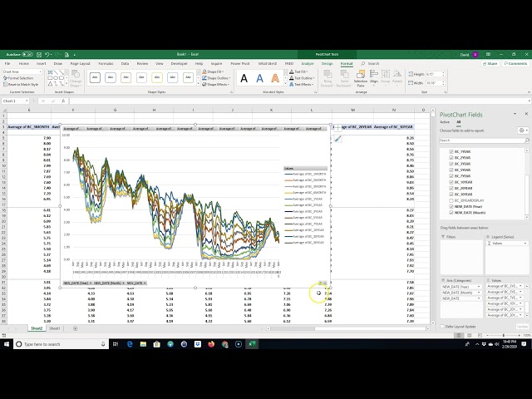This screenshot has height=399, width=532.
Task: Uncheck the BC_20YEAR field checkbox
Action: coord(451,189)
